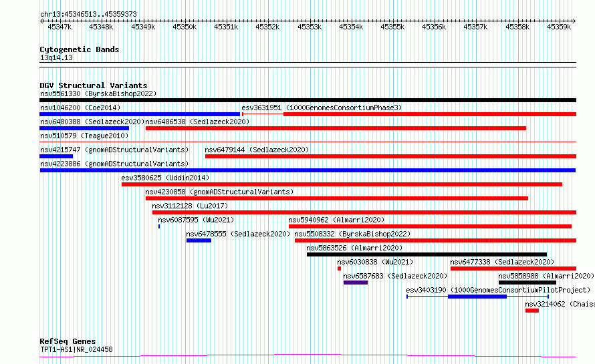Select the nsv6478555 (Sedlazeck2020) label
This screenshot has height=364, width=595.
[x=238, y=234]
